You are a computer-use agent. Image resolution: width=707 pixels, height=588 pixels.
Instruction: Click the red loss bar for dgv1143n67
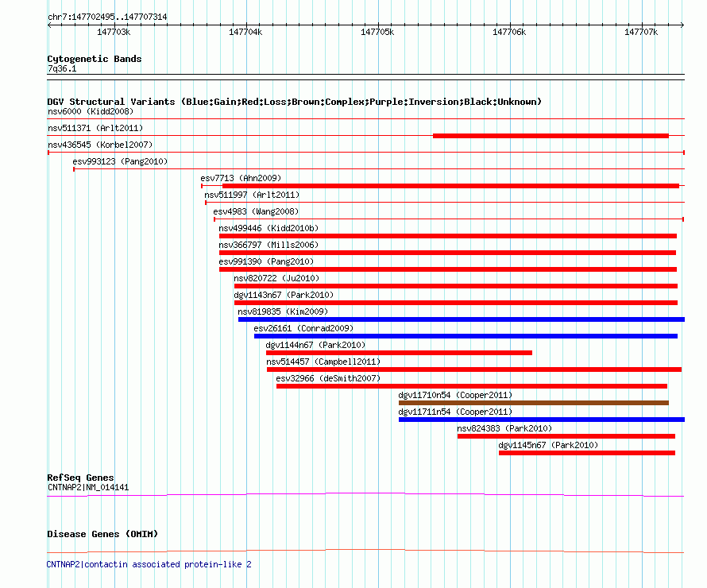coord(456,303)
